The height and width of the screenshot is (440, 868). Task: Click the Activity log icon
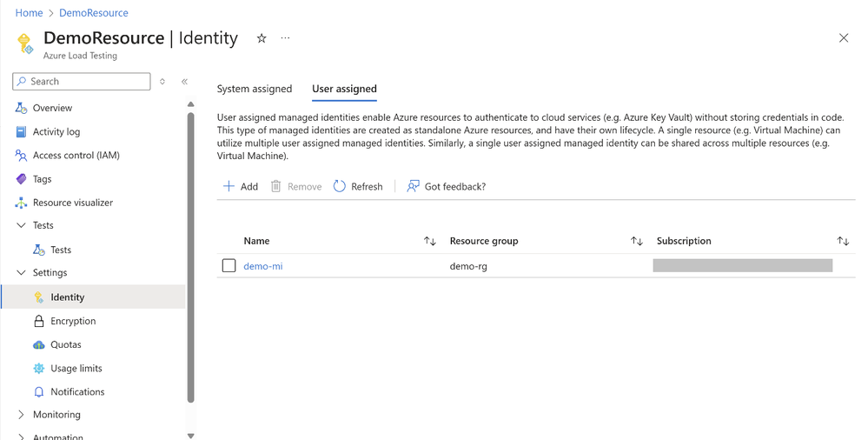click(x=21, y=132)
